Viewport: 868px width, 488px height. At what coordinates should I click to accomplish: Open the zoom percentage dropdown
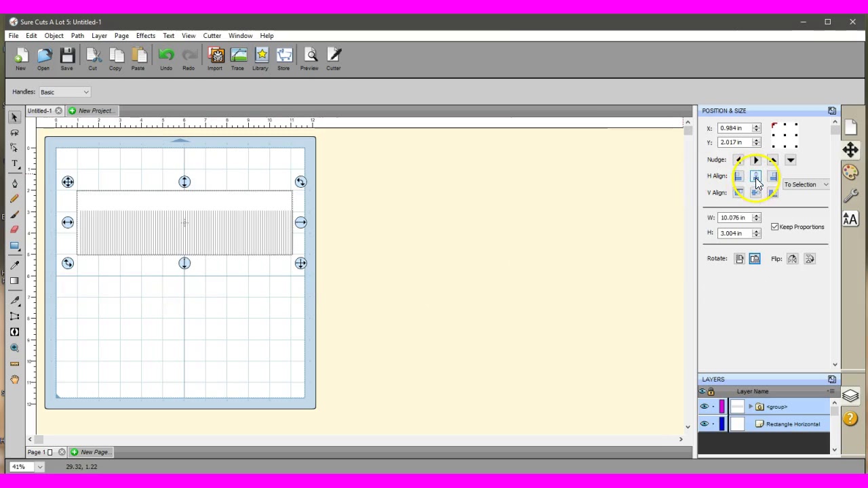[39, 467]
